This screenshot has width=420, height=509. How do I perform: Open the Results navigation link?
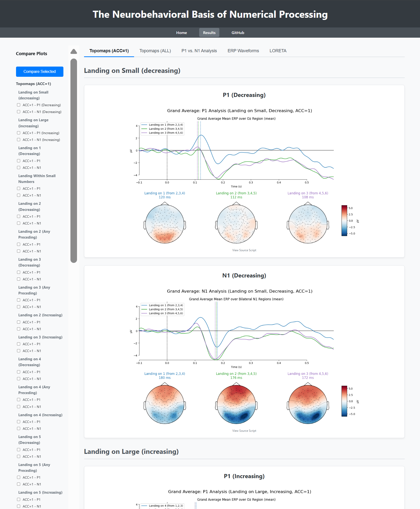coord(209,33)
